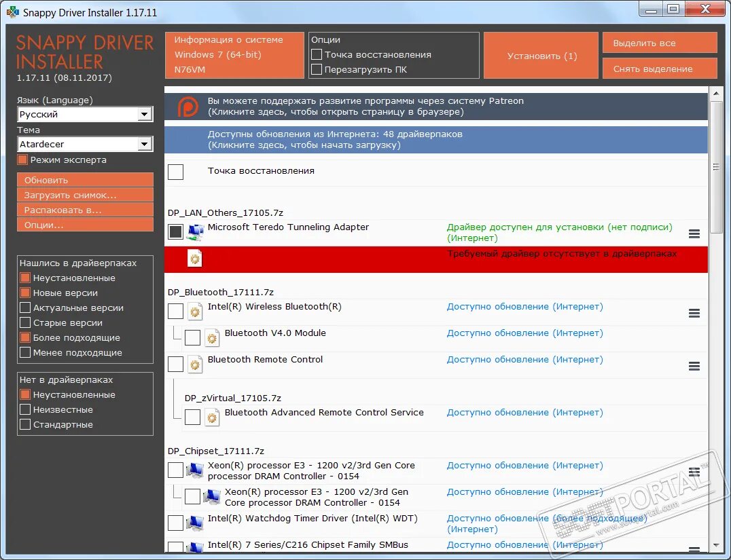Click the Patreon logo icon
Viewport: 731px width, 560px height.
pos(188,107)
